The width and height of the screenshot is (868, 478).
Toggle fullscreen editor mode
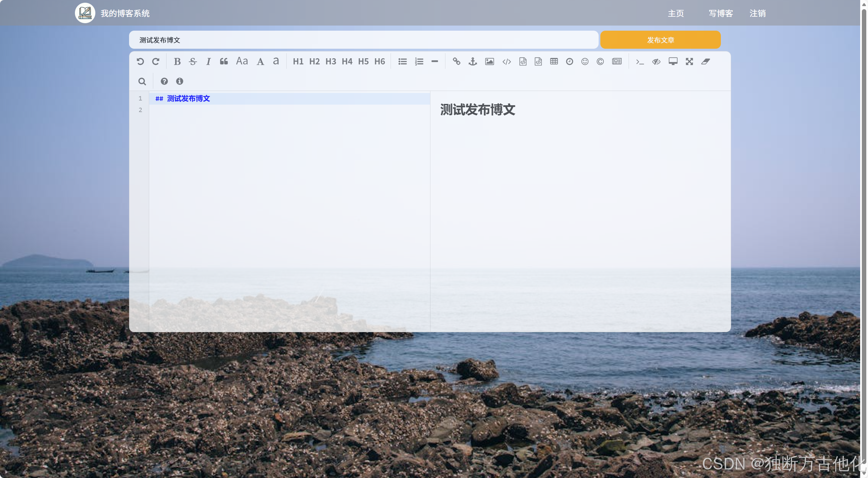[689, 61]
